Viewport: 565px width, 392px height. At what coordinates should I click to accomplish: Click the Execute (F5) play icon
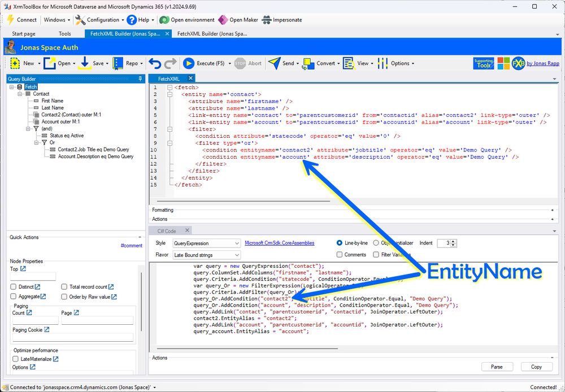[189, 63]
